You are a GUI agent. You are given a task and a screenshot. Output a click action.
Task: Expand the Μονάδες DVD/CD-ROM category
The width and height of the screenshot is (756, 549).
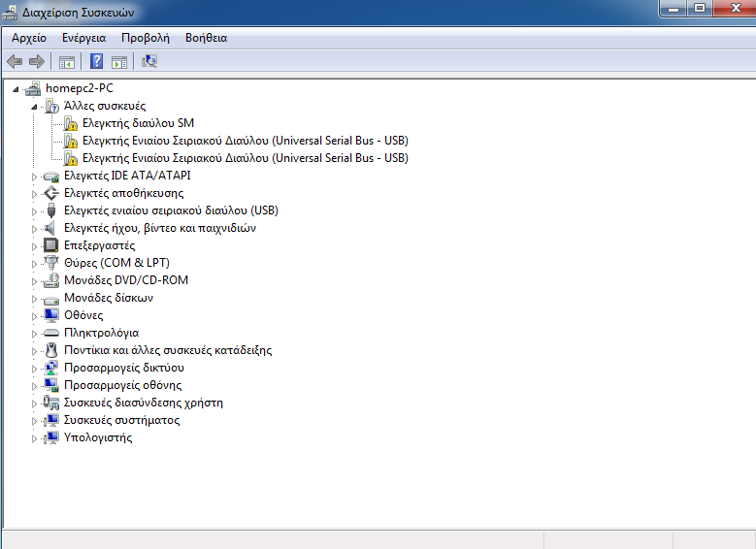34,281
